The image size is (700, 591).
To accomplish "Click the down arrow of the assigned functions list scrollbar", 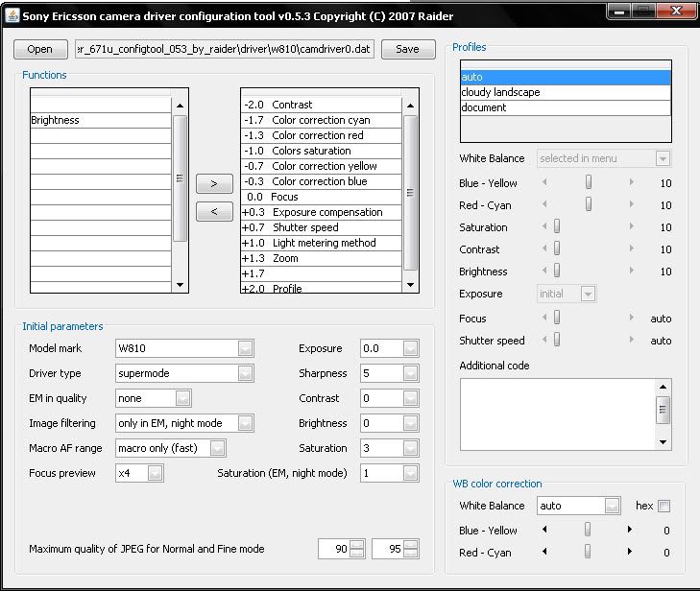I will click(x=410, y=285).
